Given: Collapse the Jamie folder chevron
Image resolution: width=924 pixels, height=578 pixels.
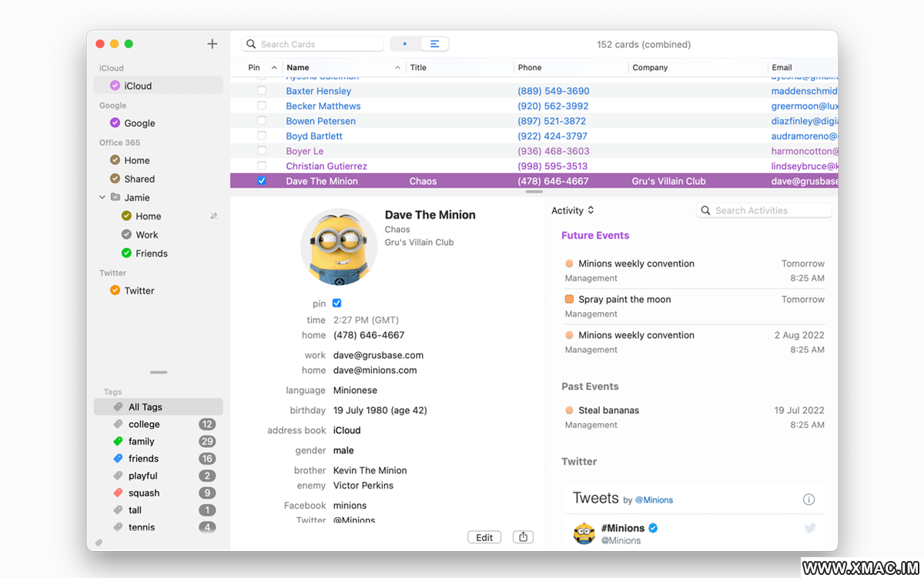Looking at the screenshot, I should tap(102, 197).
